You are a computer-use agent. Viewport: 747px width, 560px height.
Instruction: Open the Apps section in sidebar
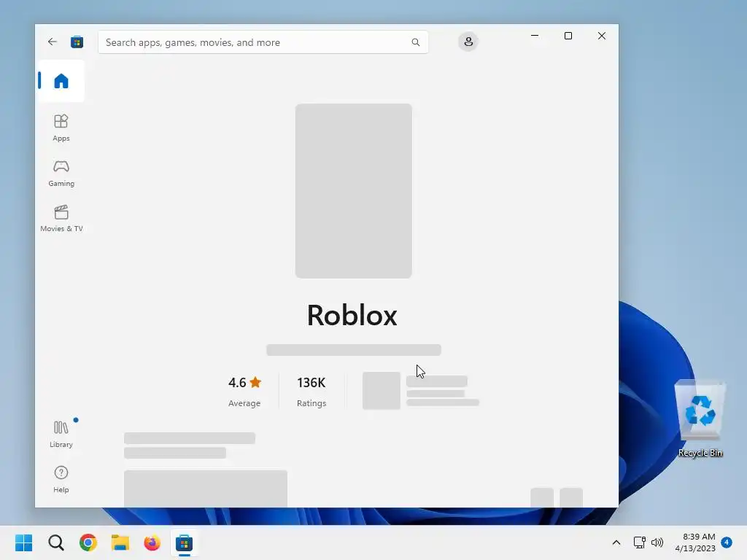point(61,128)
